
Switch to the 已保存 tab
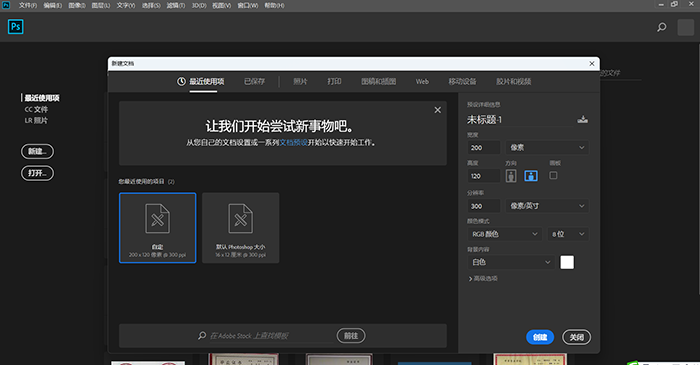pos(254,81)
